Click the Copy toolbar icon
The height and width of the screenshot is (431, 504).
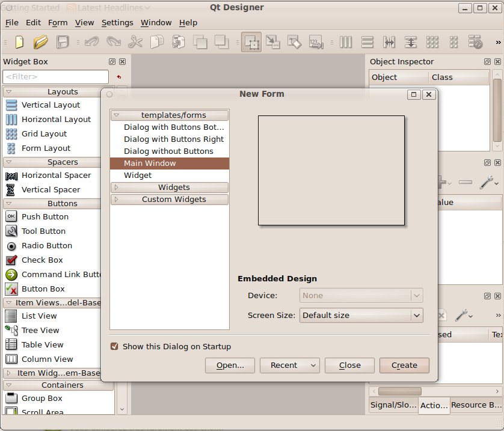pos(157,42)
